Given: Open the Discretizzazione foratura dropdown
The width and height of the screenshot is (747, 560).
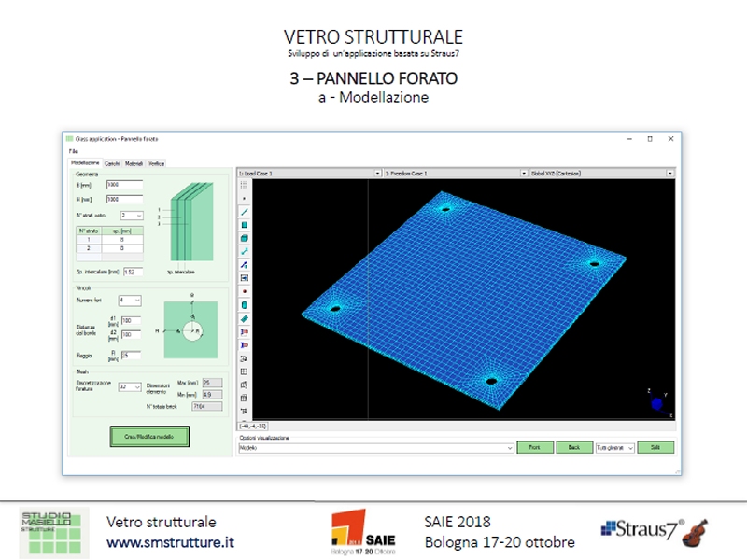Looking at the screenshot, I should click(x=136, y=386).
